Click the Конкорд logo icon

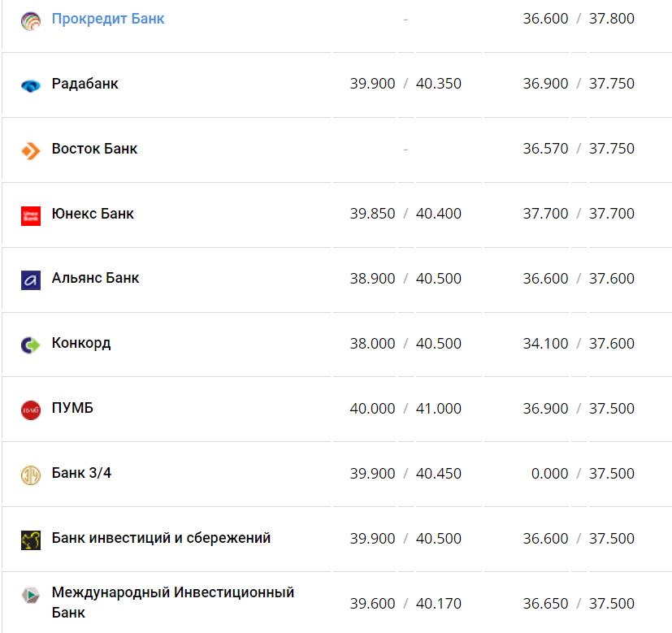click(30, 345)
